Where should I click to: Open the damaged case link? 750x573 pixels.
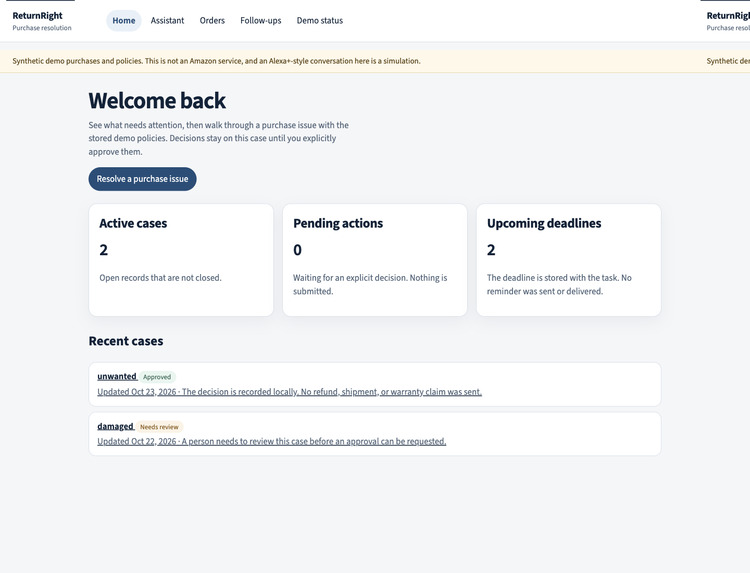click(115, 426)
